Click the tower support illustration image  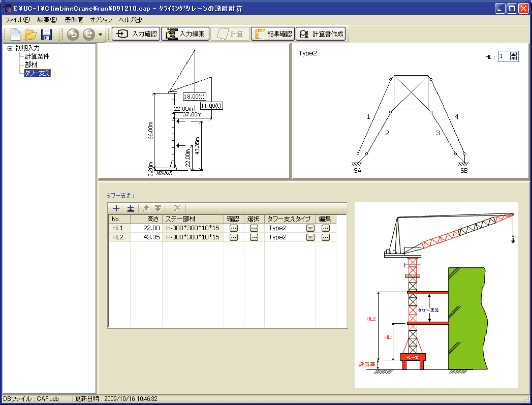436,294
